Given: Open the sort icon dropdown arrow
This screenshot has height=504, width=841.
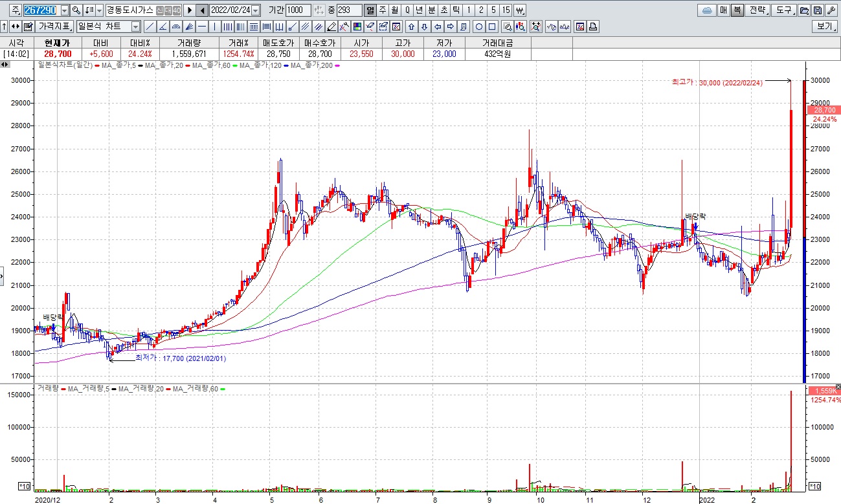Looking at the screenshot, I should point(99,10).
